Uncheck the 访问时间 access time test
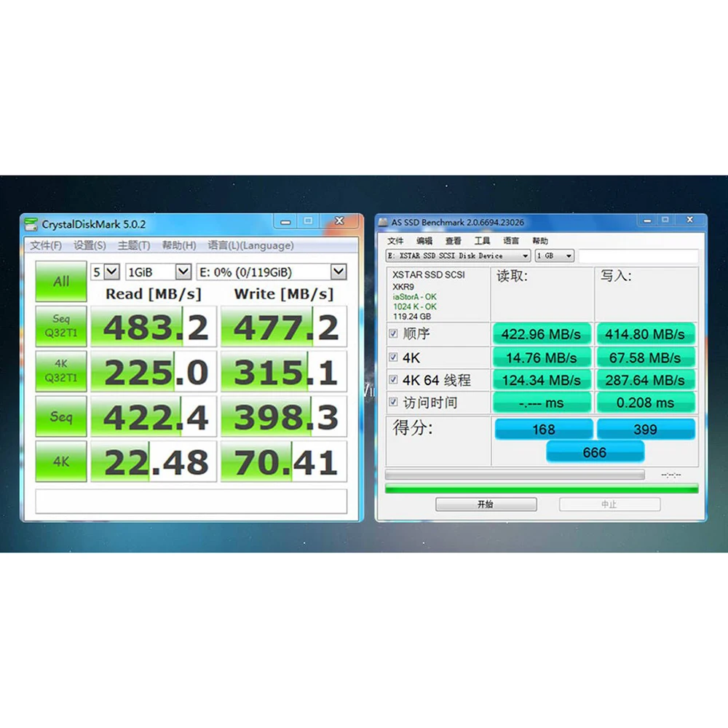Screen dimensions: 728x728 (394, 402)
